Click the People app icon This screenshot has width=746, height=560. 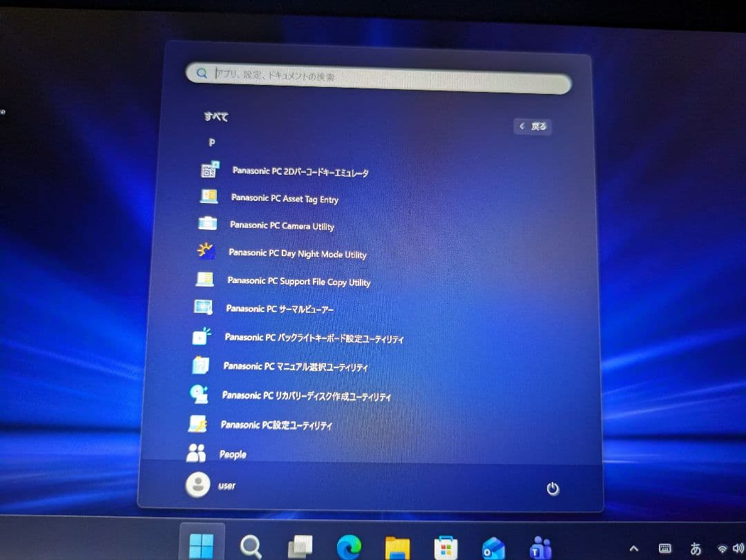pos(196,453)
